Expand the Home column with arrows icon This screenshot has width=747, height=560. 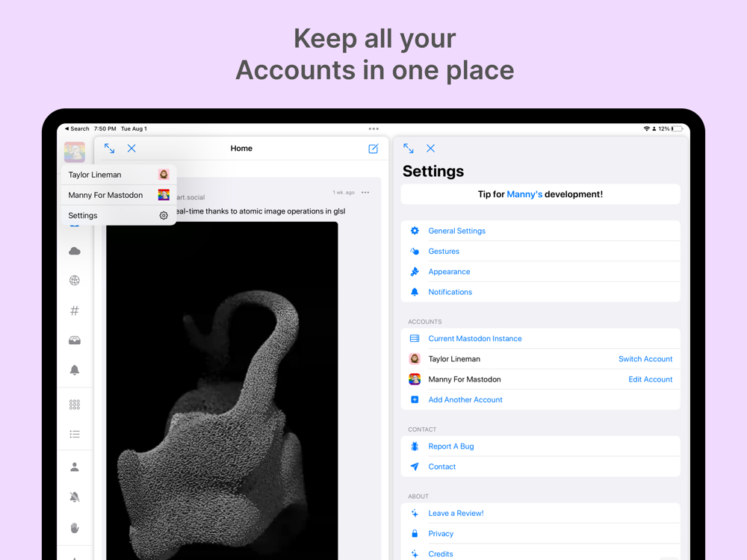[x=109, y=149]
